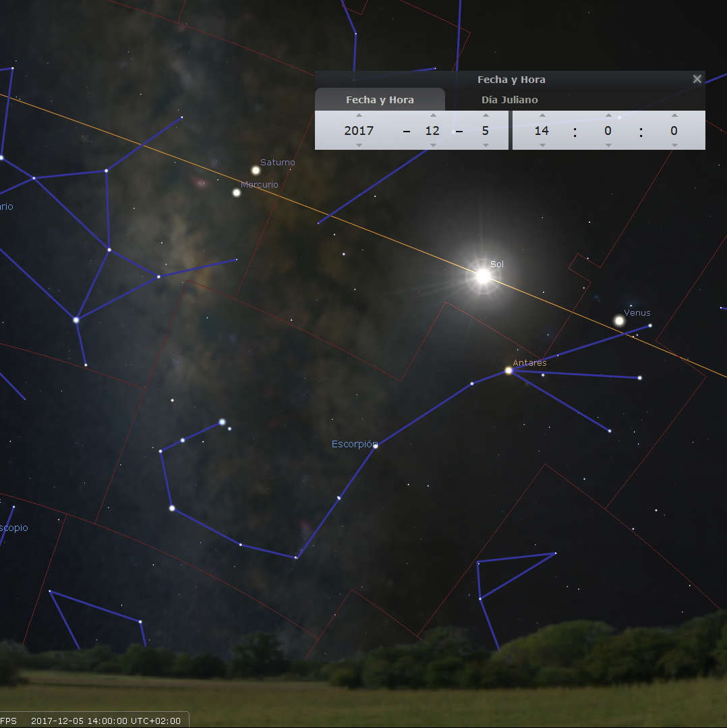Increase the year with the up arrow
The image size is (727, 728).
(359, 115)
